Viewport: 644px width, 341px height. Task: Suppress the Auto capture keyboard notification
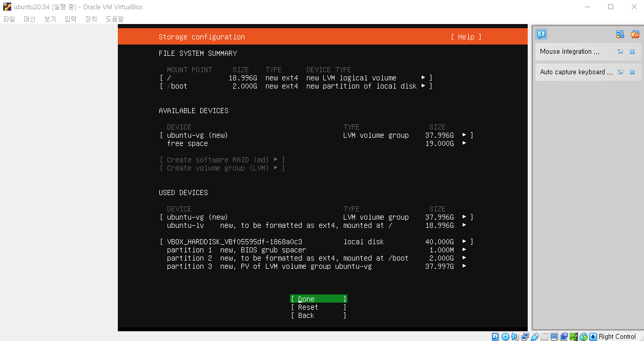point(620,72)
